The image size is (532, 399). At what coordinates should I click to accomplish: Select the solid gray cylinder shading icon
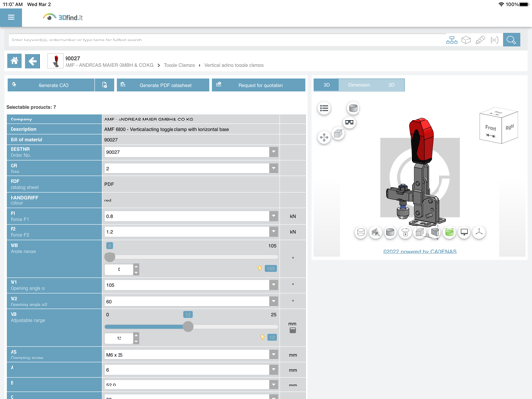pos(390,233)
